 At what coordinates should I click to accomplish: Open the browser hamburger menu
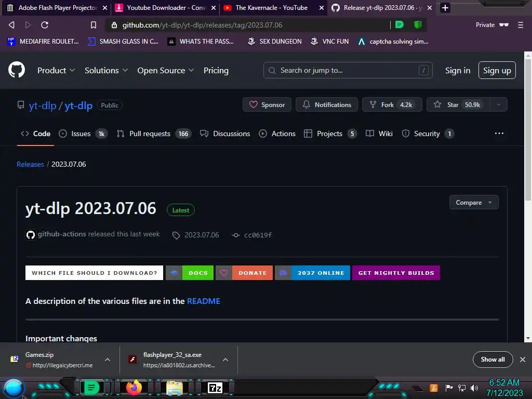521,25
